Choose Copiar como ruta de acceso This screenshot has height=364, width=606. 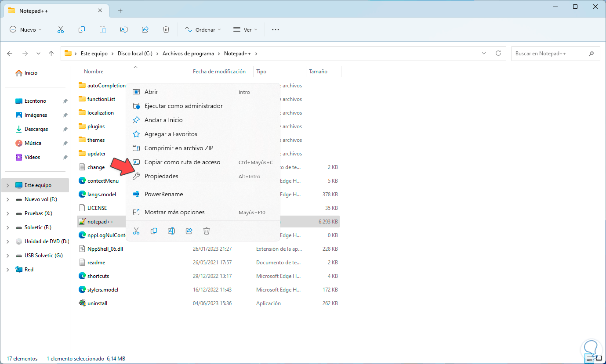(x=203, y=162)
